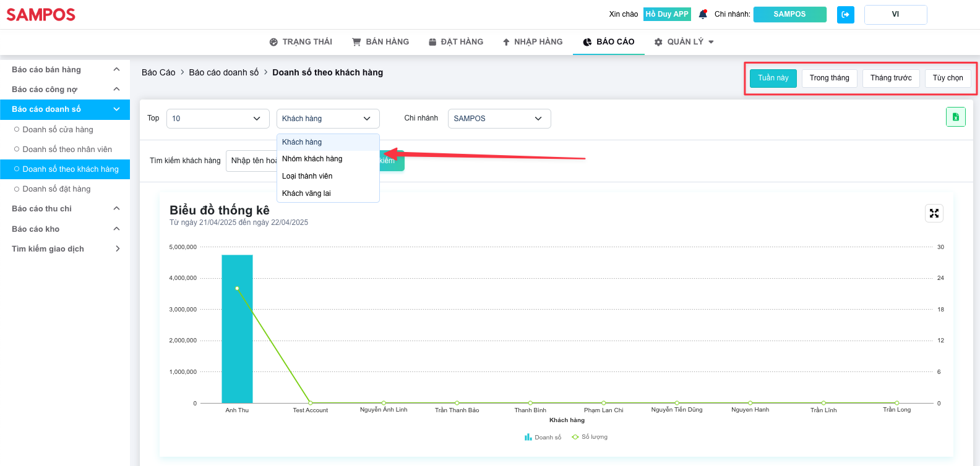Select the Tuần này filter
This screenshot has height=466, width=980.
(773, 78)
